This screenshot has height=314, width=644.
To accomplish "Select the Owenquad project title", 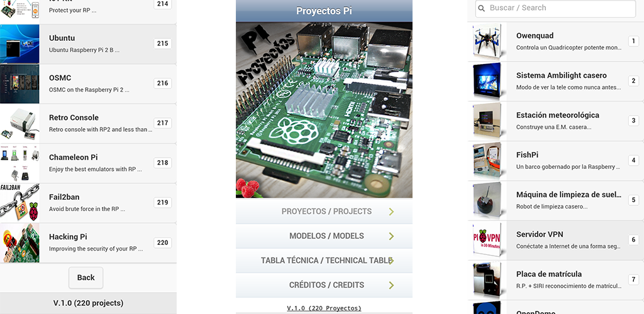I will pyautogui.click(x=535, y=36).
